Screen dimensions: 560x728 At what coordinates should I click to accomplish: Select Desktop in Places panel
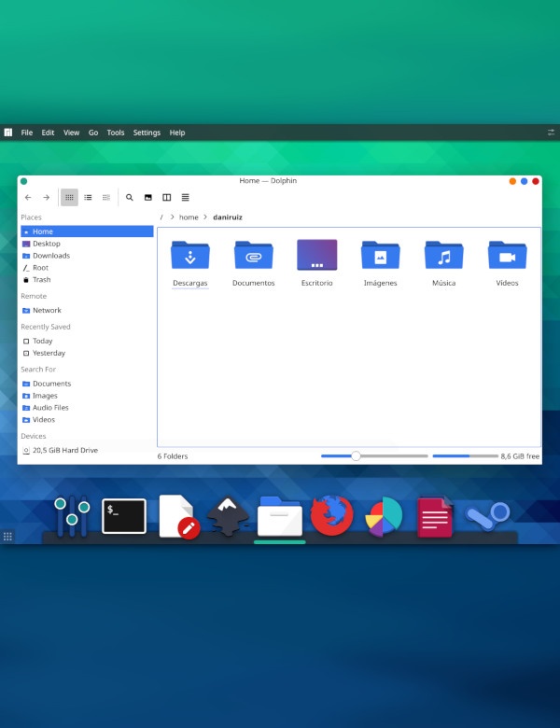[87, 244]
